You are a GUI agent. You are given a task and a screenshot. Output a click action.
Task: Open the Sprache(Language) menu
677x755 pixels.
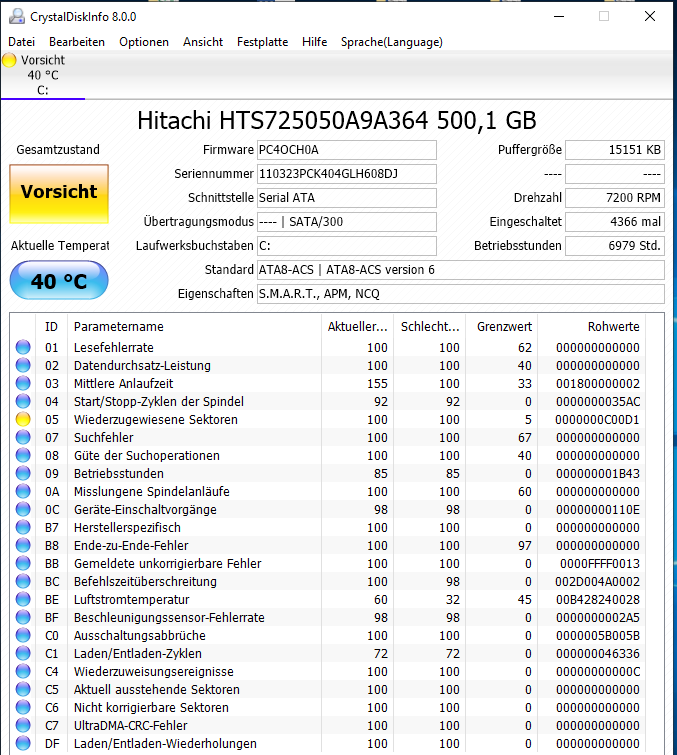pos(391,42)
